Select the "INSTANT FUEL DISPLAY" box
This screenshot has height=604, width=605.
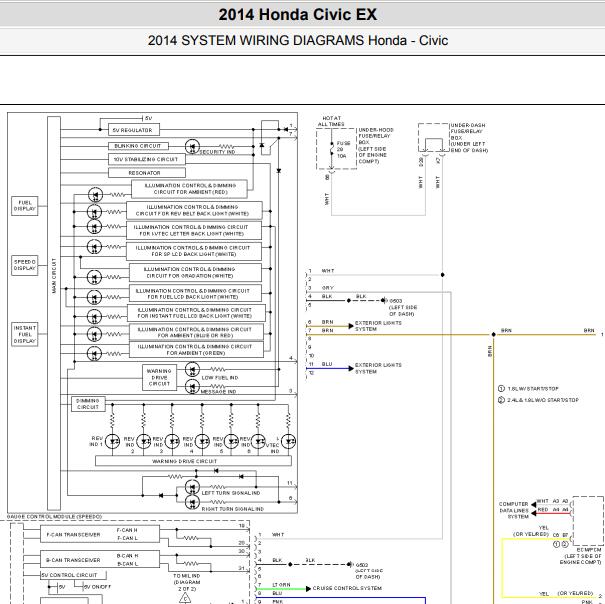[25, 334]
